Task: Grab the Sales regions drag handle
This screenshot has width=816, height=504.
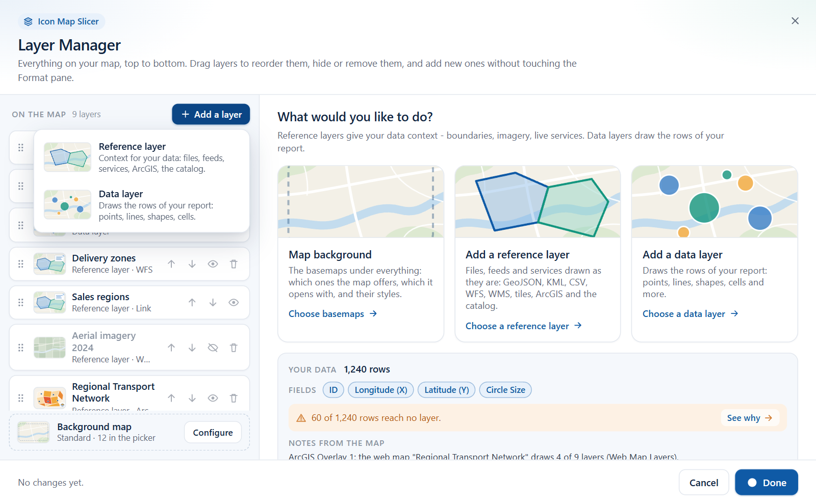Action: tap(21, 303)
